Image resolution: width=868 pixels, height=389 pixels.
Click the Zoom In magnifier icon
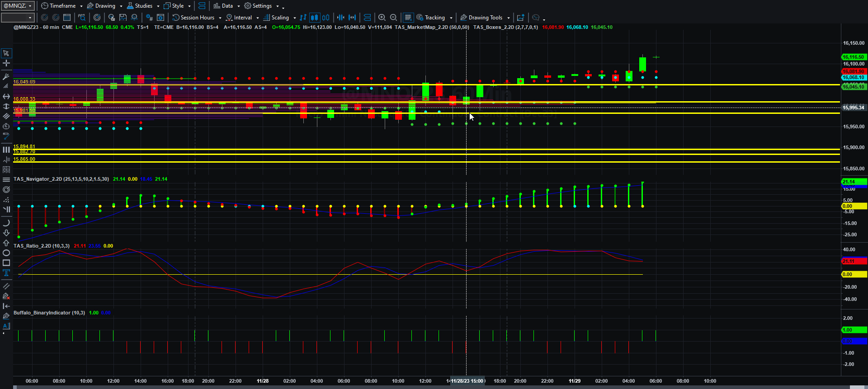pos(382,18)
